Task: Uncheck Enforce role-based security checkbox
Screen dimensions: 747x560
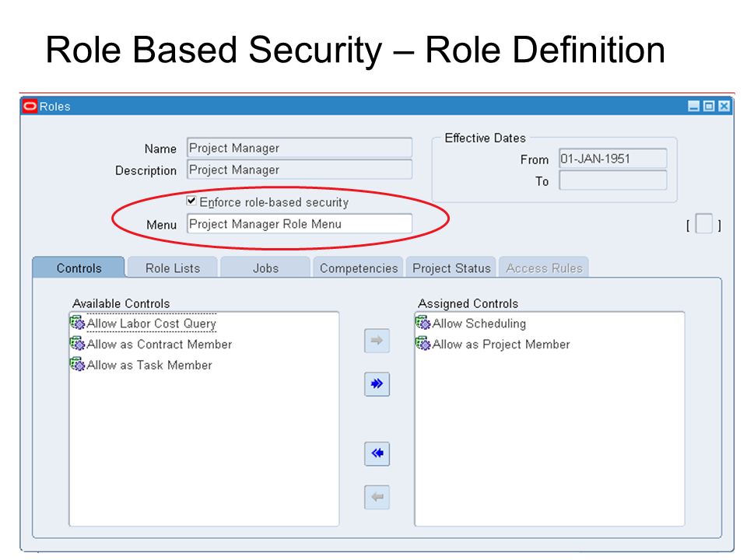Action: pyautogui.click(x=191, y=201)
